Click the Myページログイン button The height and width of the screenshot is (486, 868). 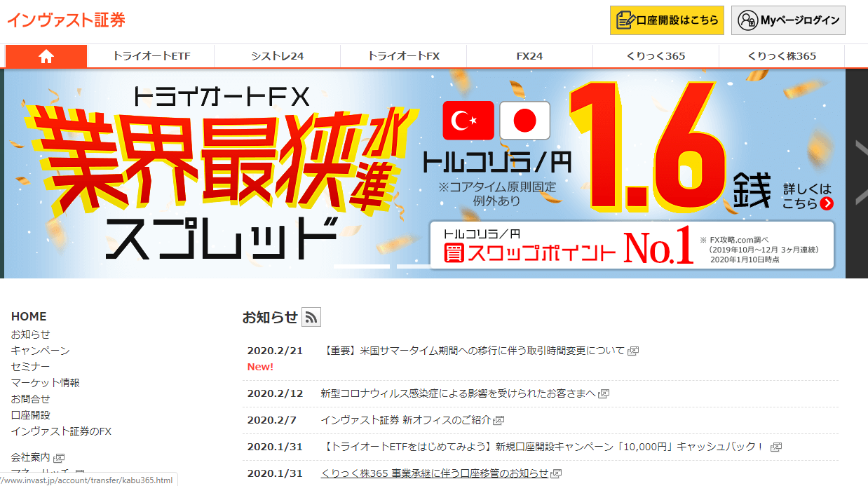click(788, 20)
